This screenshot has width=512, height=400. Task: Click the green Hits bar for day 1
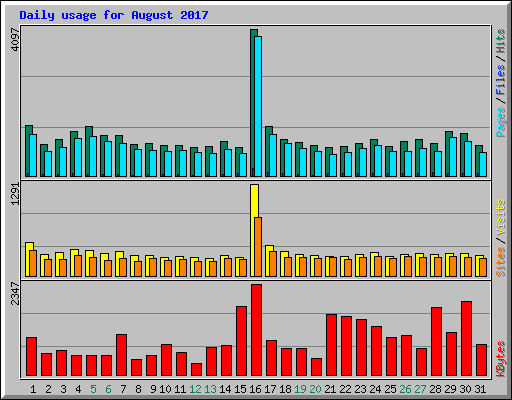[x=28, y=151]
